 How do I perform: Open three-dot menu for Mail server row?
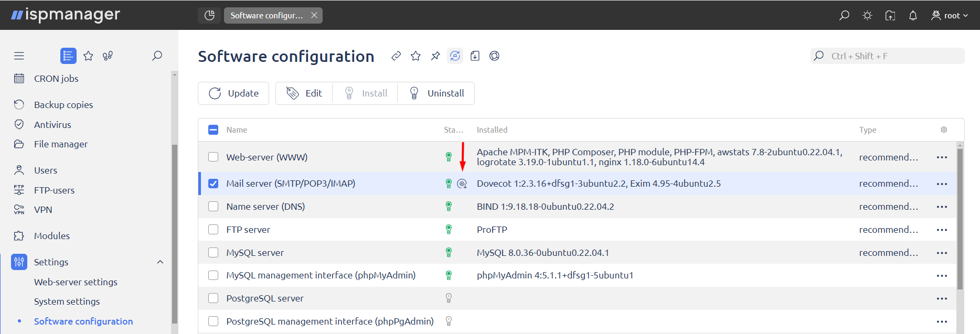click(942, 184)
